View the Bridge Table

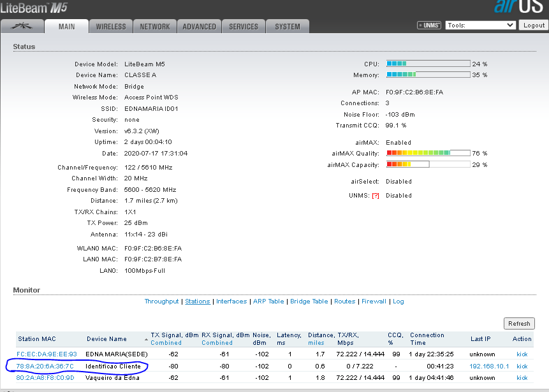[309, 301]
